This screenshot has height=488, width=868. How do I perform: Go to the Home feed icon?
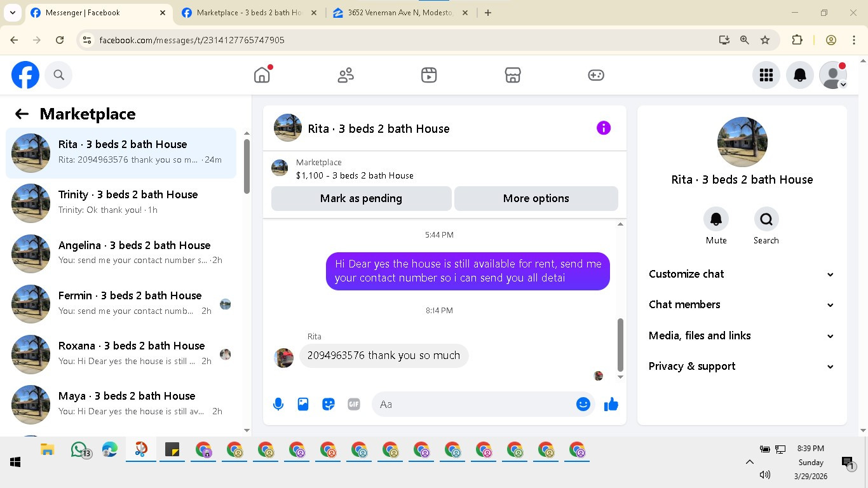click(x=262, y=75)
